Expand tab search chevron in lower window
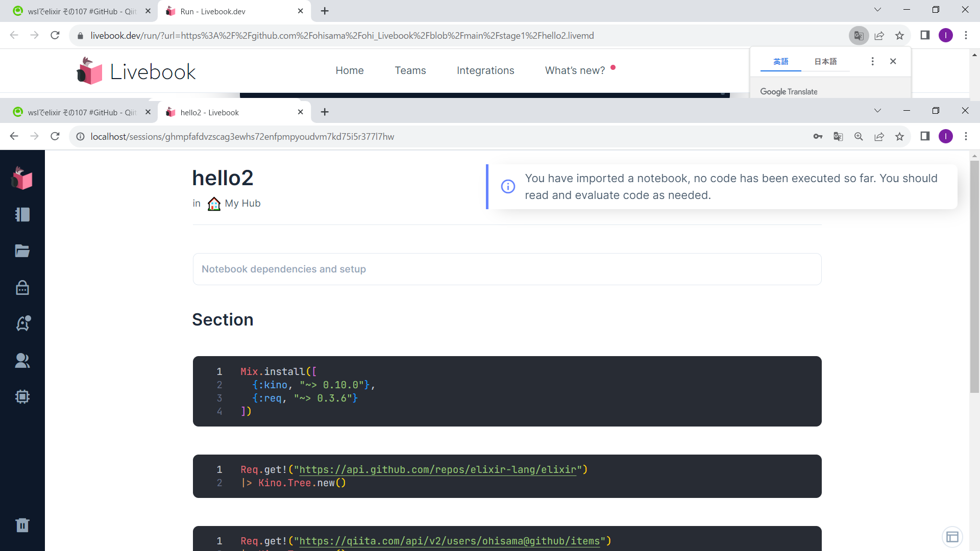Viewport: 980px width, 551px height. point(877,111)
